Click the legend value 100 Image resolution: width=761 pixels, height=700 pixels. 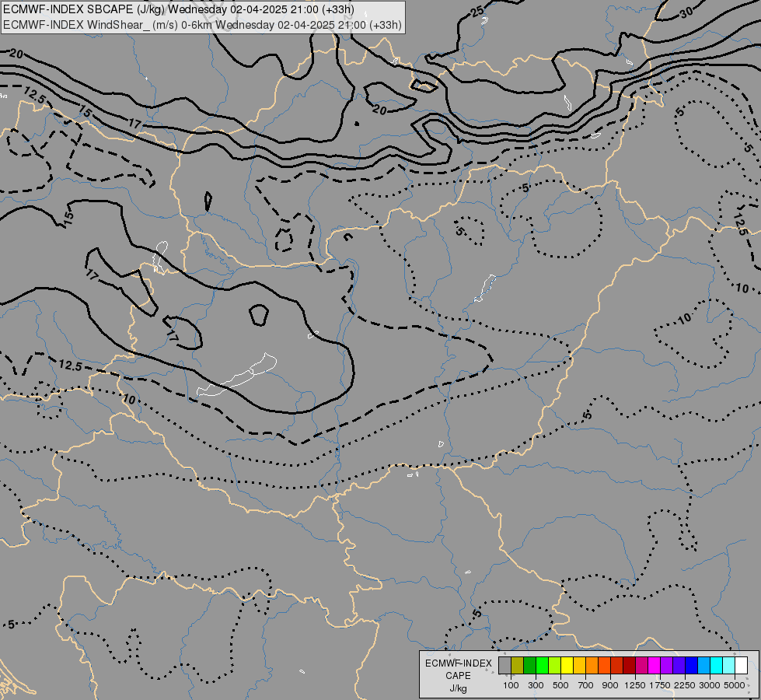[511, 685]
